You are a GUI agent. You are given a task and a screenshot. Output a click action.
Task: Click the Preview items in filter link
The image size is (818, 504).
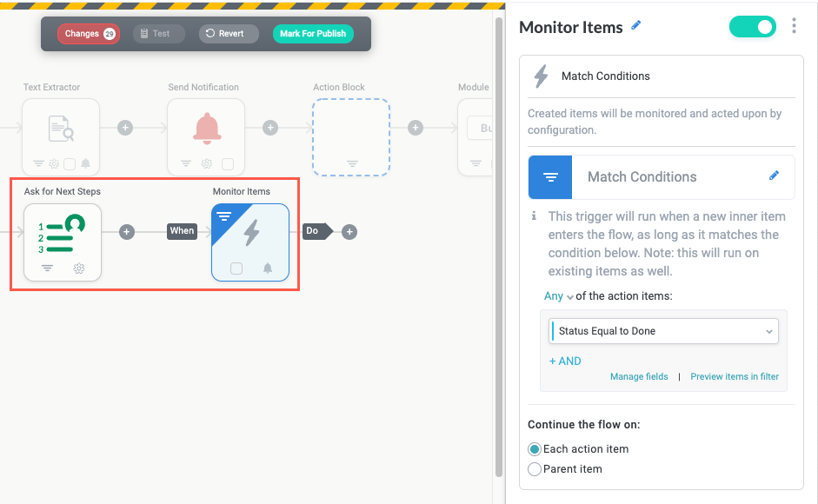coord(735,376)
